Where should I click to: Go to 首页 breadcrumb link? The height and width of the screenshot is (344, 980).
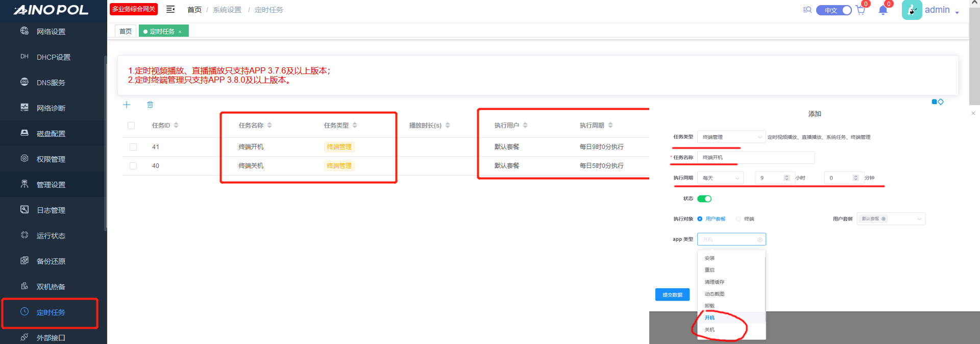[x=194, y=10]
